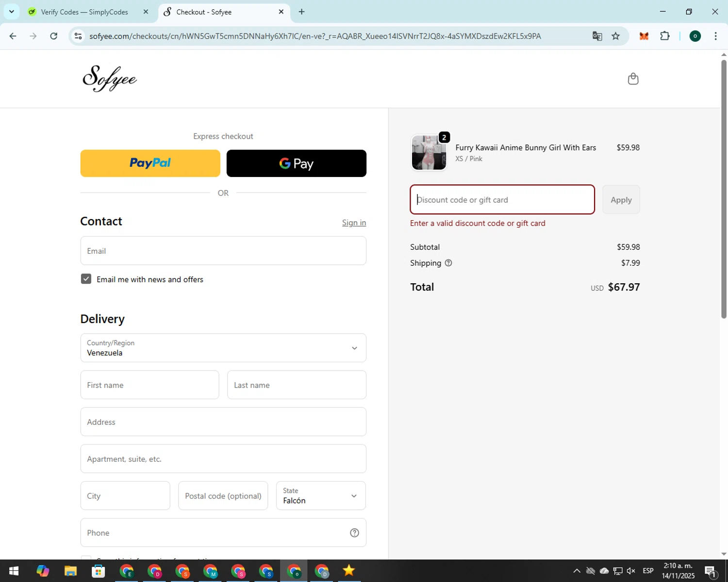The height and width of the screenshot is (582, 728).
Task: Click the Shipping $7.99 amount
Action: pyautogui.click(x=630, y=263)
